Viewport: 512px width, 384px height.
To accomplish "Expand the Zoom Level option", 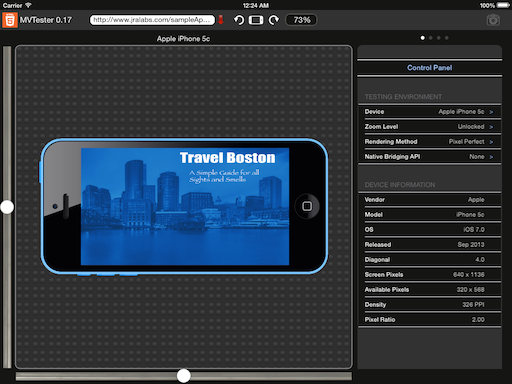I will 429,127.
